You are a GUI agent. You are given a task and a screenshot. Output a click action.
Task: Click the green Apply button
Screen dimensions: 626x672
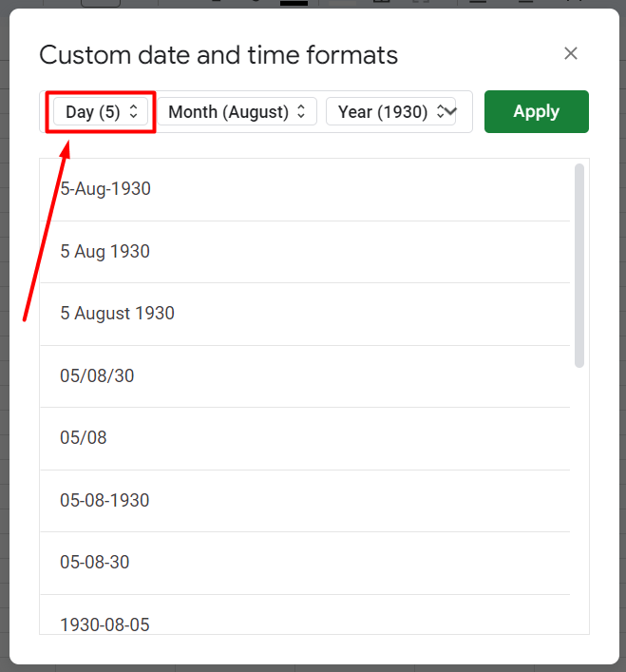[x=537, y=111]
